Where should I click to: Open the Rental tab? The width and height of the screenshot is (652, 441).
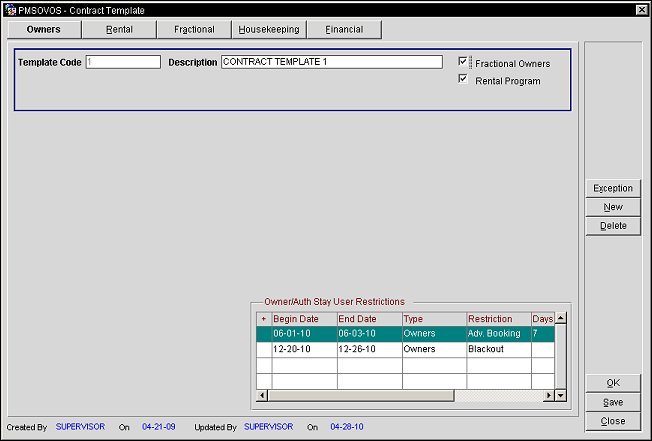pos(119,30)
